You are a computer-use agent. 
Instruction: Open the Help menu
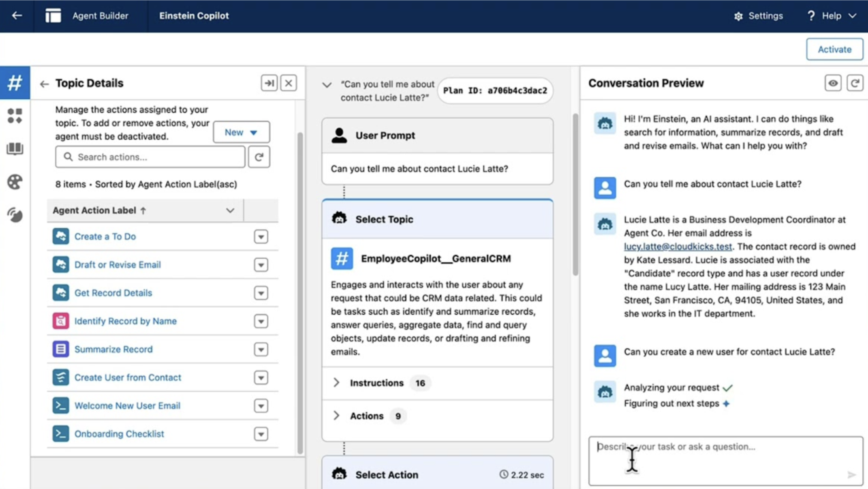tap(832, 16)
